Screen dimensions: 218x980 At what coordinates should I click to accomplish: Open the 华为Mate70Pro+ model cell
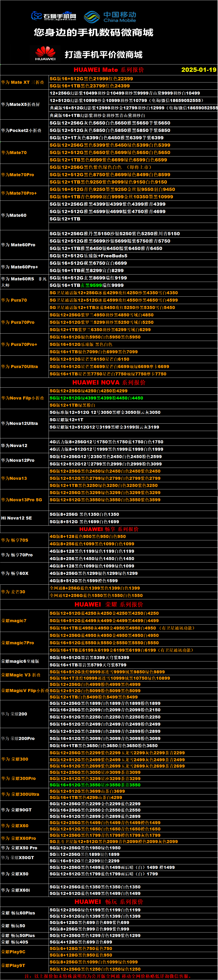tap(19, 193)
